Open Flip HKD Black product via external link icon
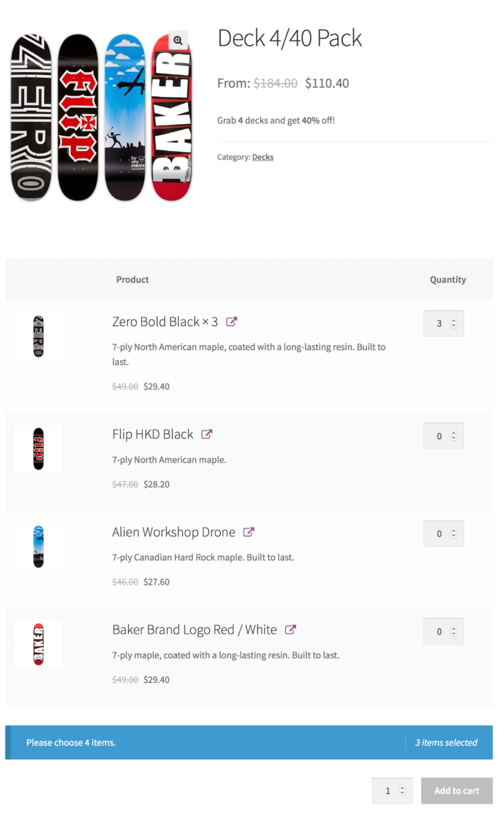 tap(206, 434)
